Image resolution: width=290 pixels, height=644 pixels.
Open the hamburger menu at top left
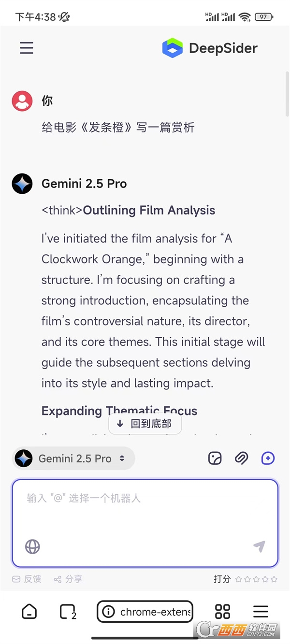27,48
